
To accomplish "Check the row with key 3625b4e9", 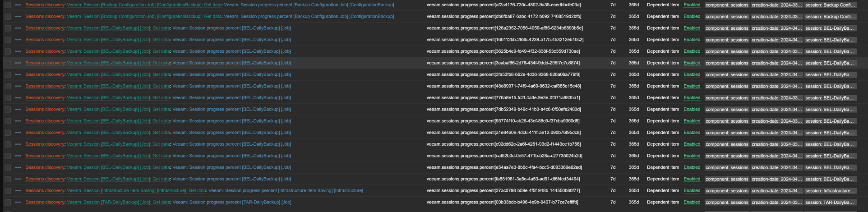I will point(8,51).
